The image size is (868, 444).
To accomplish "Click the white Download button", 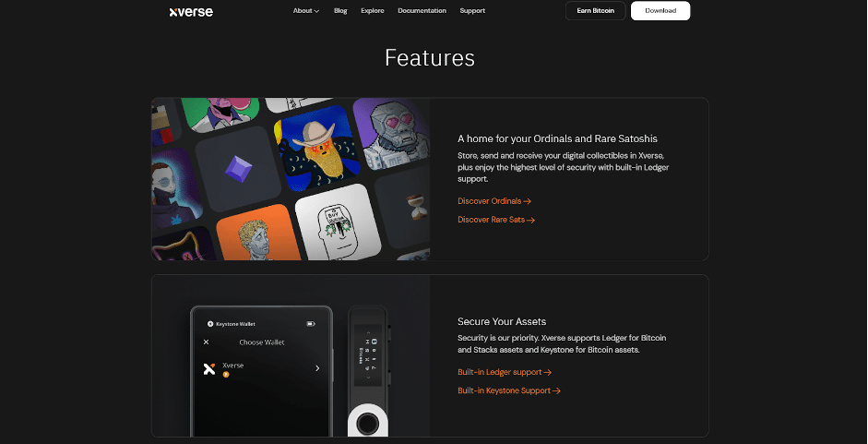I will (x=660, y=10).
